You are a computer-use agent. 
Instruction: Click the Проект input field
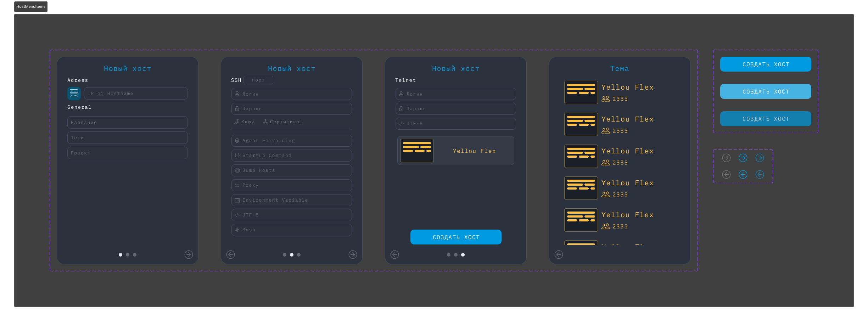point(127,153)
